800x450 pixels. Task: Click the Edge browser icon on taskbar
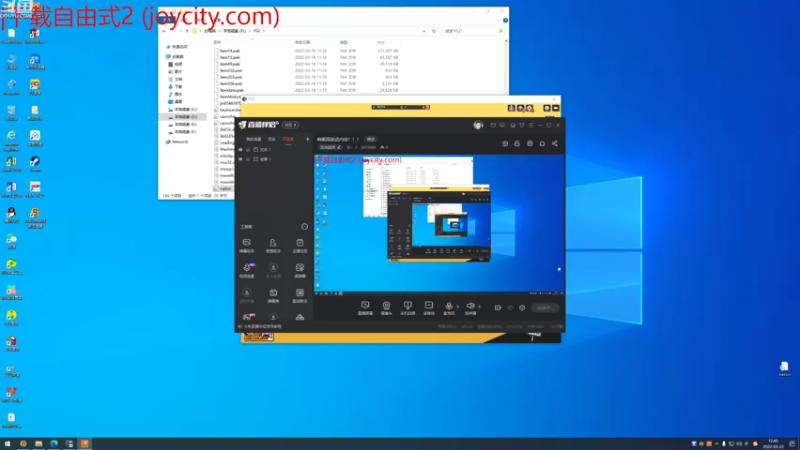tap(54, 444)
